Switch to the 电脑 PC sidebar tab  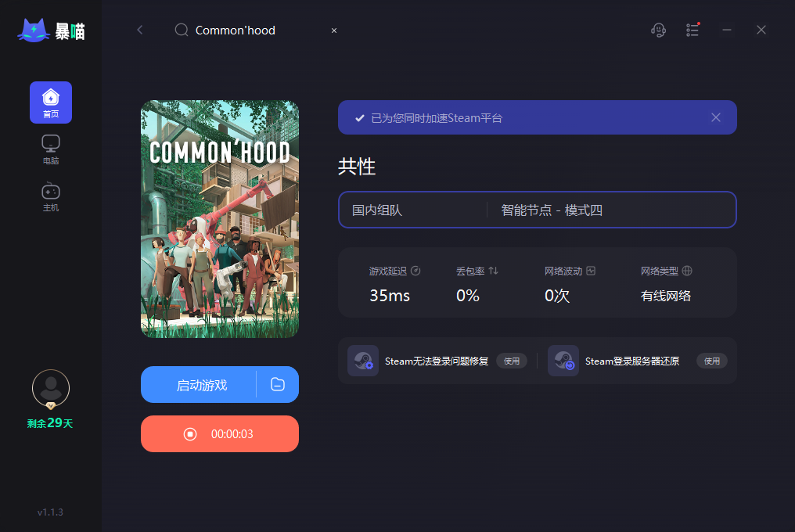[x=51, y=149]
